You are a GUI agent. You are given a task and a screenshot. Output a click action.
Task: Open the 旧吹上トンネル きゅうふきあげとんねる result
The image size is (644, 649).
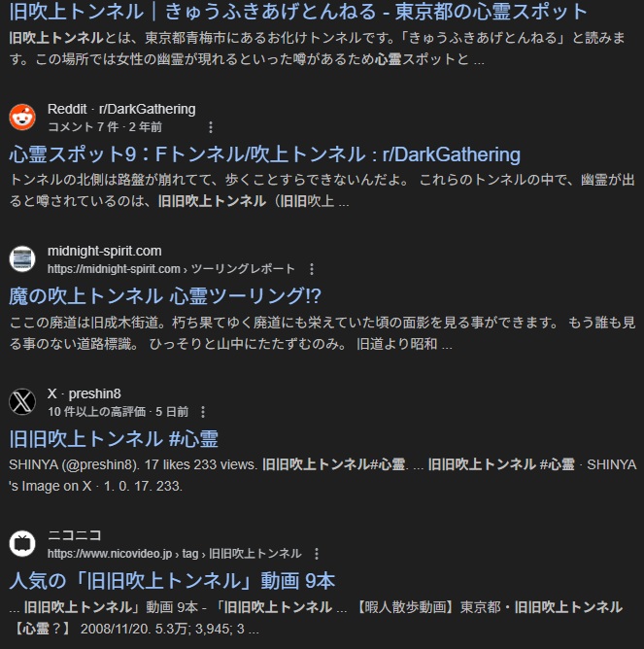coord(298,12)
